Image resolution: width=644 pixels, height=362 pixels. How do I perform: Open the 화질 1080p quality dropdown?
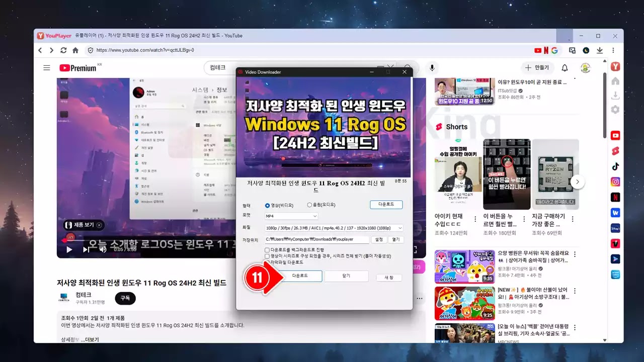tap(334, 228)
